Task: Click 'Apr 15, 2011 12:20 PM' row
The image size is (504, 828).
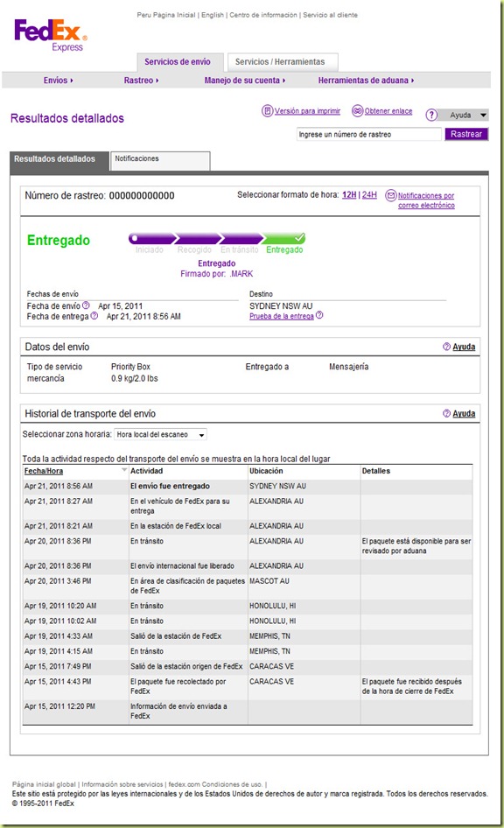Action: [248, 711]
